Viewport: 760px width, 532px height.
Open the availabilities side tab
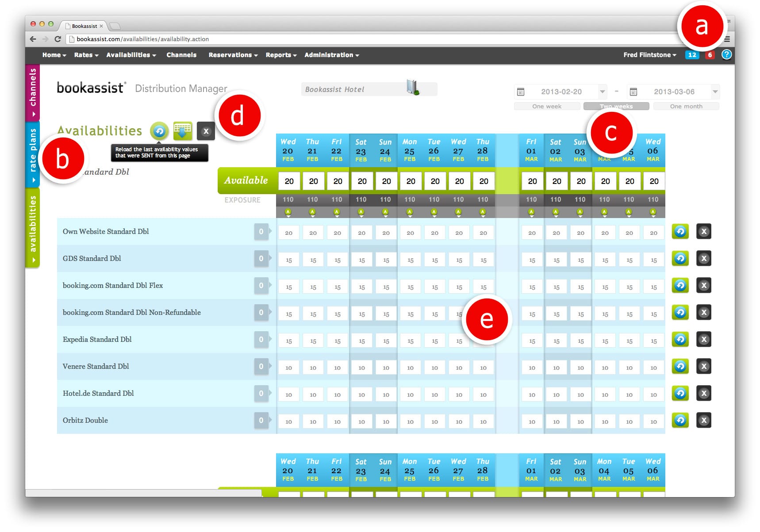click(x=33, y=228)
